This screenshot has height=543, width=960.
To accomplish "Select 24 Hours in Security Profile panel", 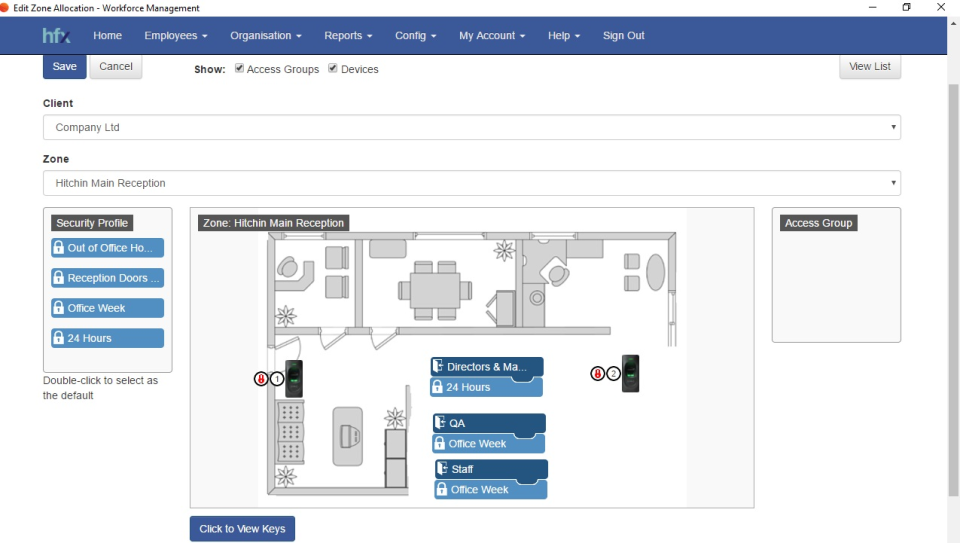I will coord(108,338).
